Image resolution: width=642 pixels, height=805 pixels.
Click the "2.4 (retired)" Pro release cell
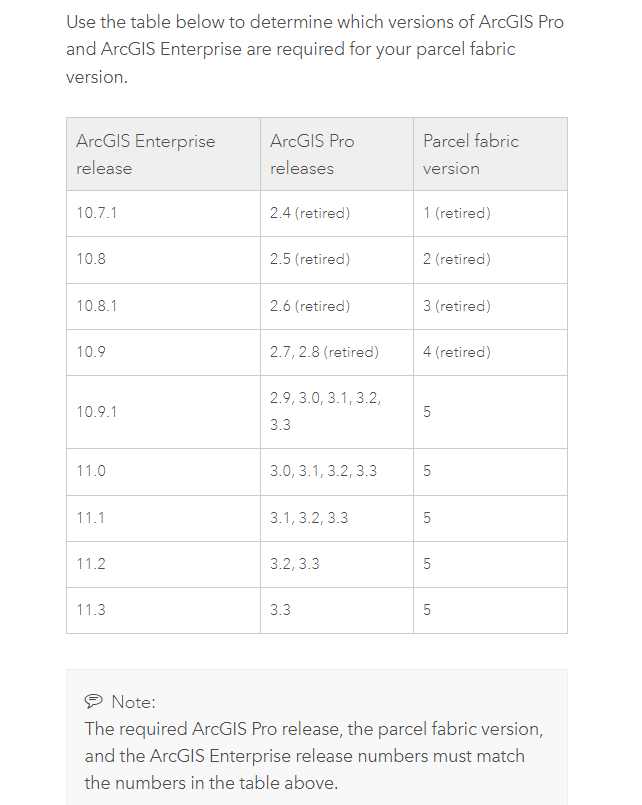[310, 213]
